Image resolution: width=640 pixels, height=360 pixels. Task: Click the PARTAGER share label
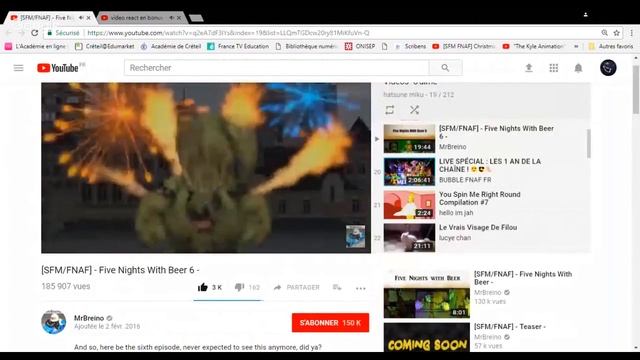pos(303,287)
